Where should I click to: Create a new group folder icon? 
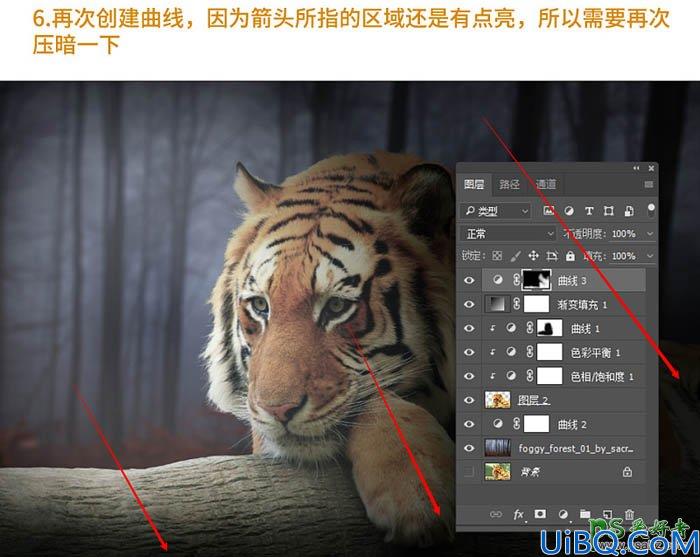point(585,514)
